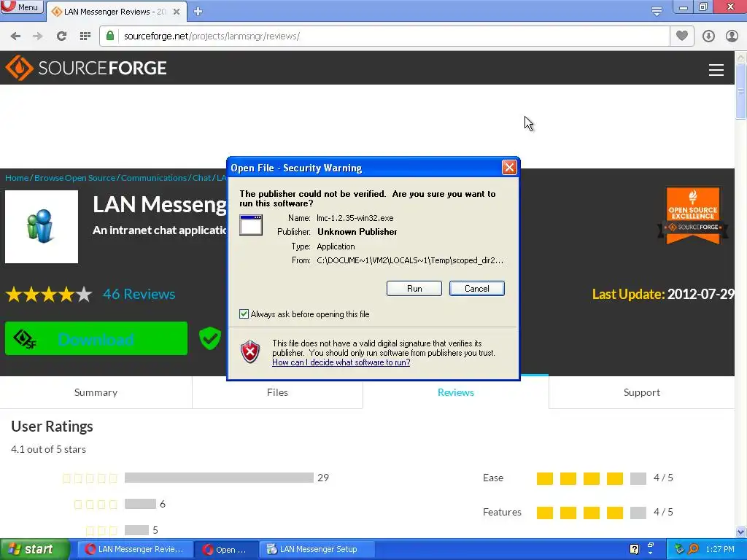Open the Opera Menu button
747x560 pixels.
21,7
